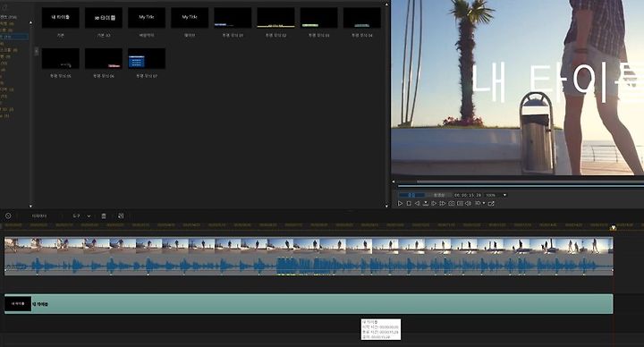Select the second 'My Title' template

[x=190, y=18]
